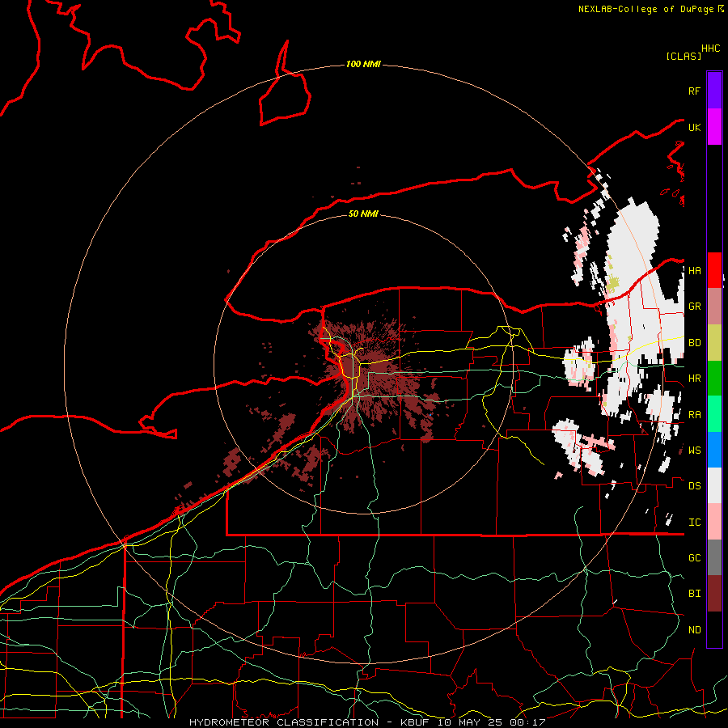Image resolution: width=728 pixels, height=728 pixels.
Task: Click the DS legend label
Action: click(695, 486)
